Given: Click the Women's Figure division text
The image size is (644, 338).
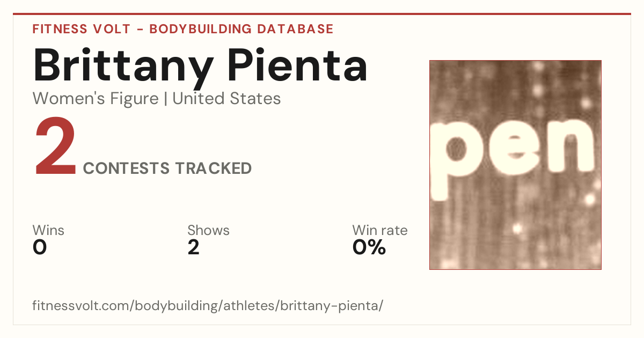Looking at the screenshot, I should click(x=96, y=99).
